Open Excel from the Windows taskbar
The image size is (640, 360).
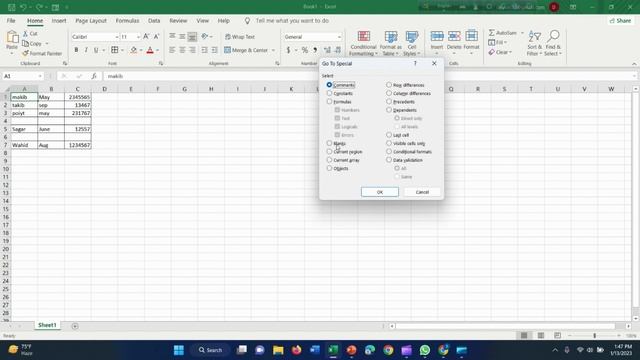pos(333,350)
